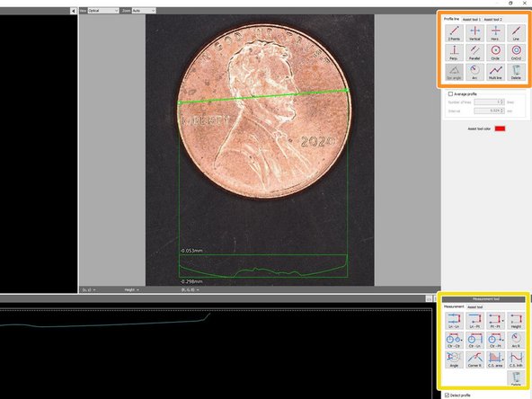The width and height of the screenshot is (532, 399).
Task: Click the green profile line across the coin
Action: tap(263, 97)
